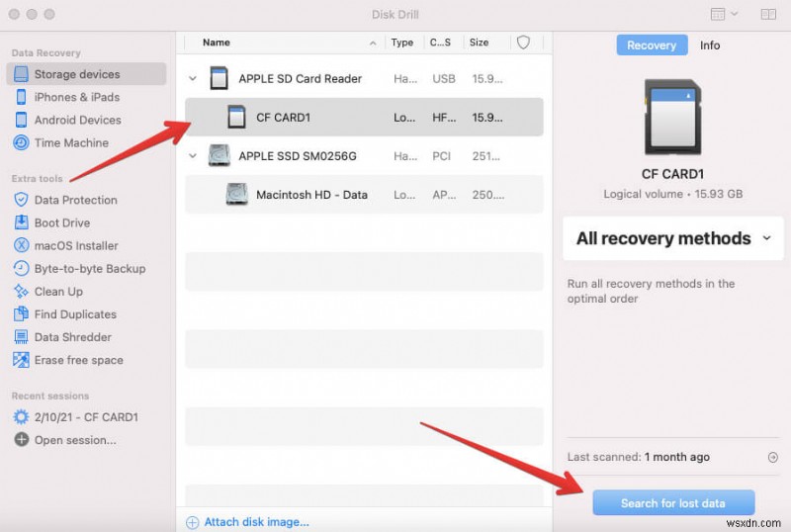791x532 pixels.
Task: Sort list by Type column
Action: point(402,43)
